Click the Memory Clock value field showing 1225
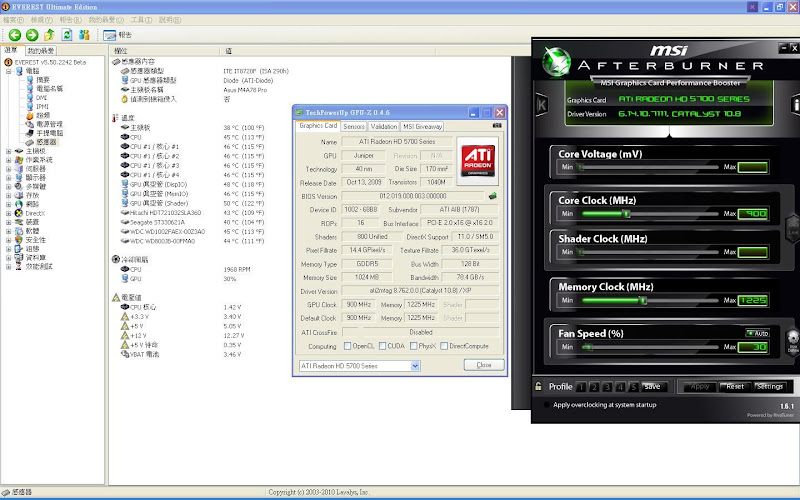This screenshot has width=800, height=500. pyautogui.click(x=753, y=300)
